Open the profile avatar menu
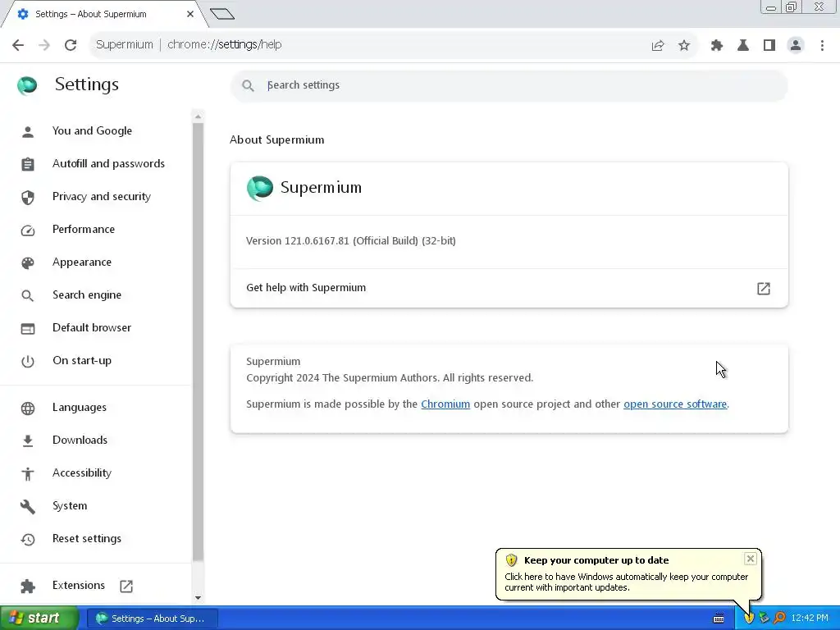Viewport: 840px width, 630px height. [x=796, y=46]
